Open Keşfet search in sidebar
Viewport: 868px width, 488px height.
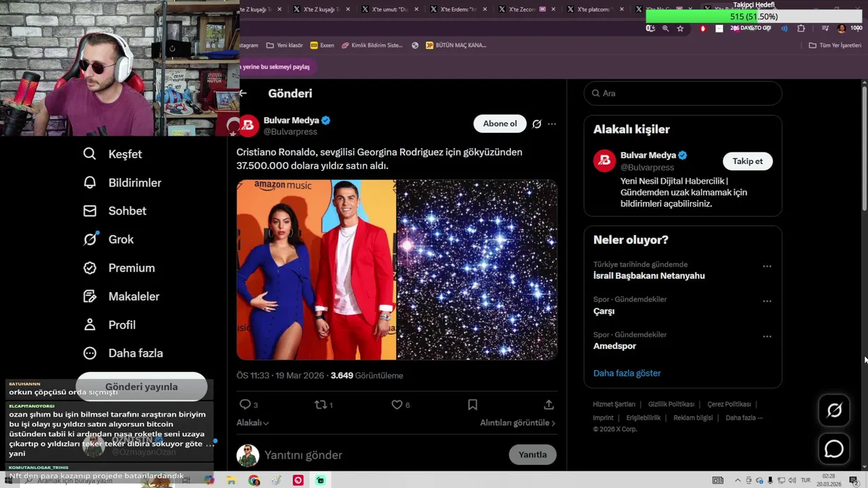pyautogui.click(x=112, y=155)
